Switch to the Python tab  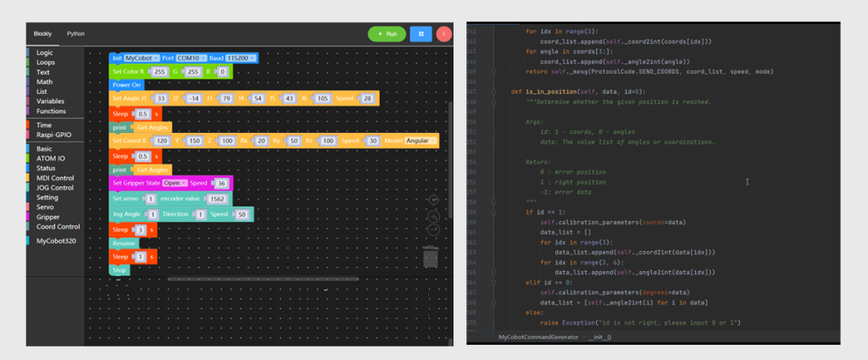pos(75,33)
